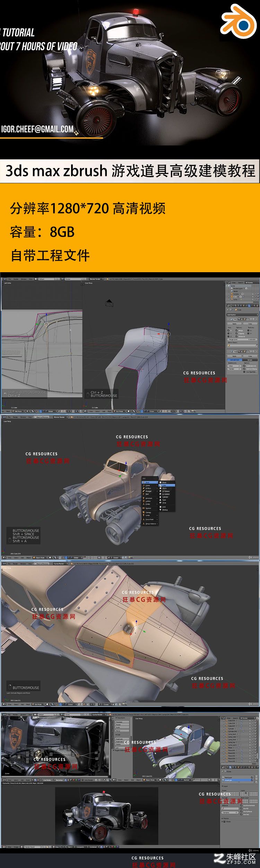Click the Merge Limit value field
This screenshot has width=260, height=868.
242,339
